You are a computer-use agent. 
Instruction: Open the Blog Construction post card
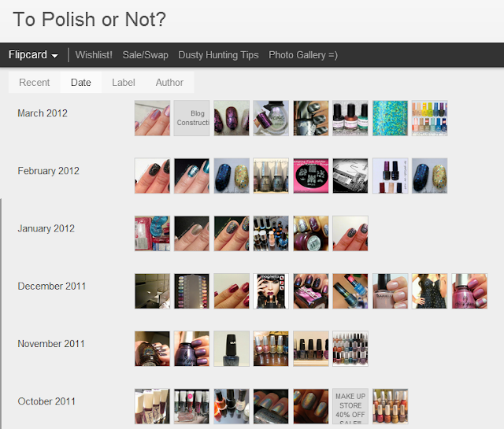pyautogui.click(x=191, y=118)
